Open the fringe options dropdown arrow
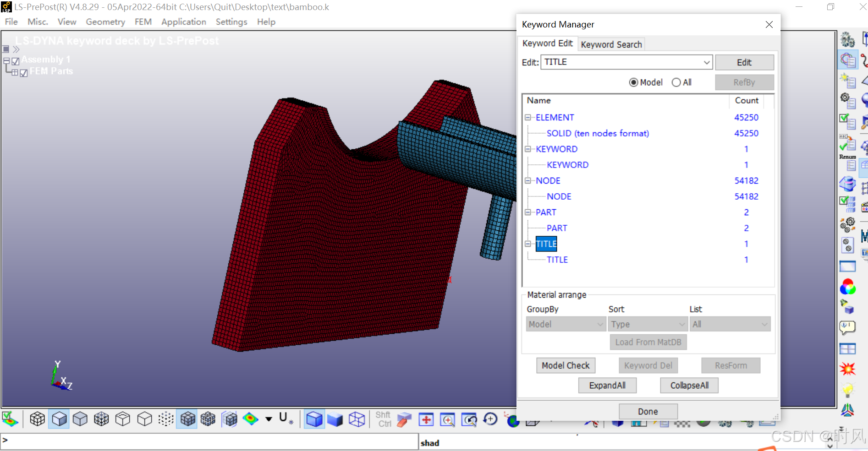 269,419
